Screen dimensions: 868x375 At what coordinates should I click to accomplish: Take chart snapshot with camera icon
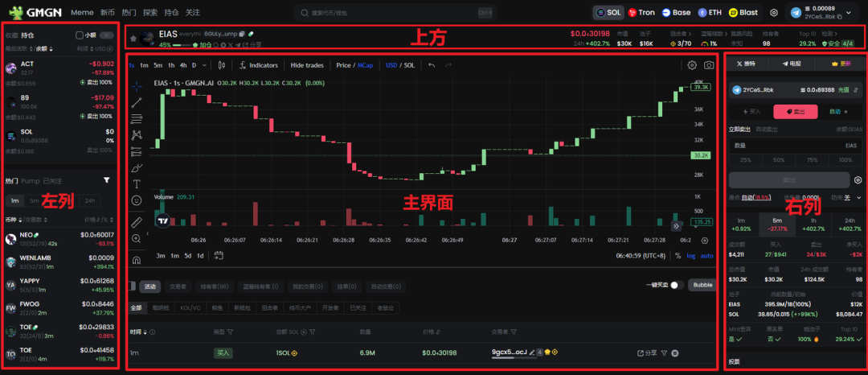coord(709,65)
